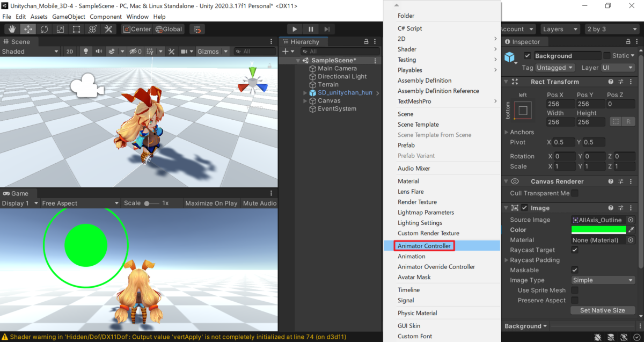The height and width of the screenshot is (342, 644).
Task: Uncheck Raycast Target
Action: click(575, 250)
